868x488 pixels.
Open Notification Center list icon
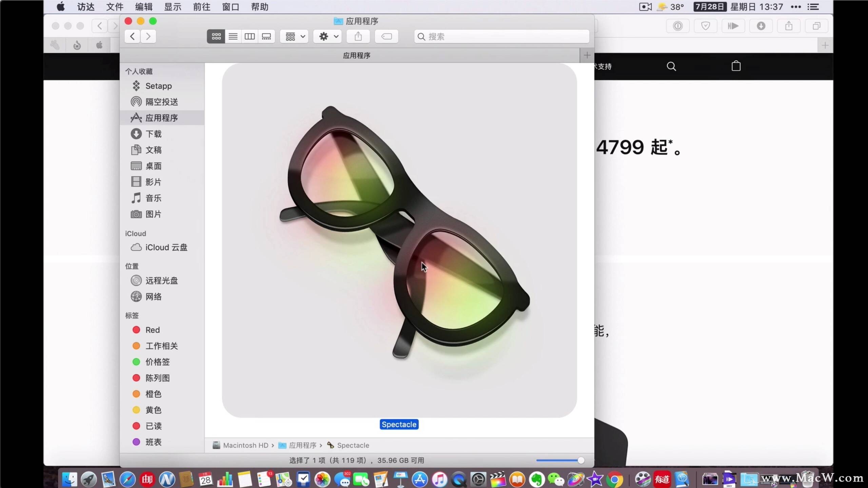pos(813,7)
